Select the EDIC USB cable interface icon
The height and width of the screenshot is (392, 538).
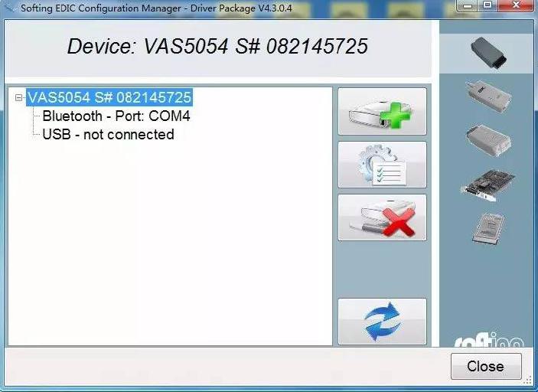click(x=488, y=96)
